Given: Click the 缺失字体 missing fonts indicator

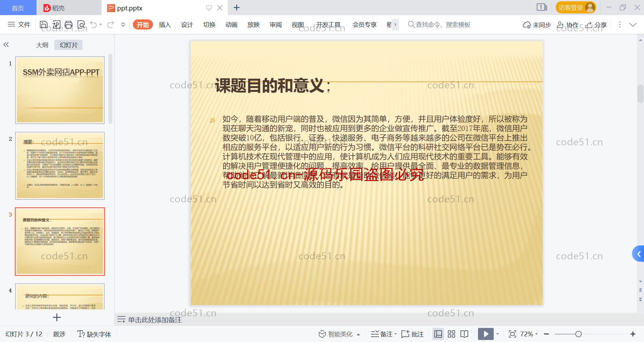Looking at the screenshot, I should (94, 334).
